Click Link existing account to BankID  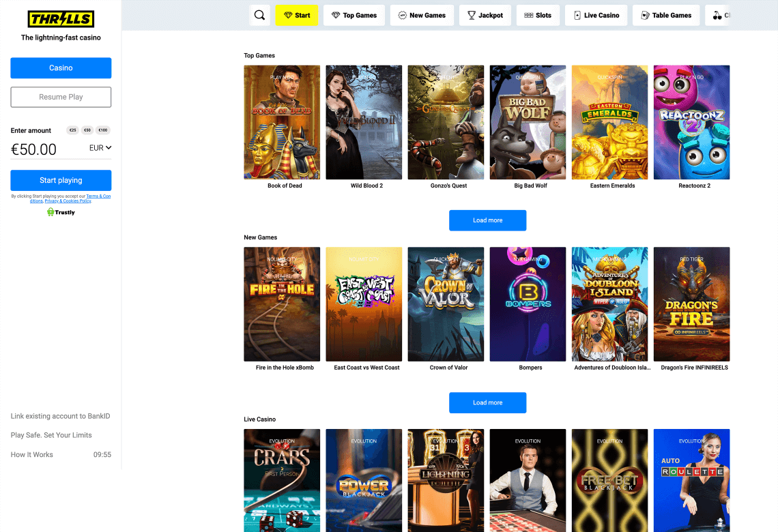coord(61,416)
